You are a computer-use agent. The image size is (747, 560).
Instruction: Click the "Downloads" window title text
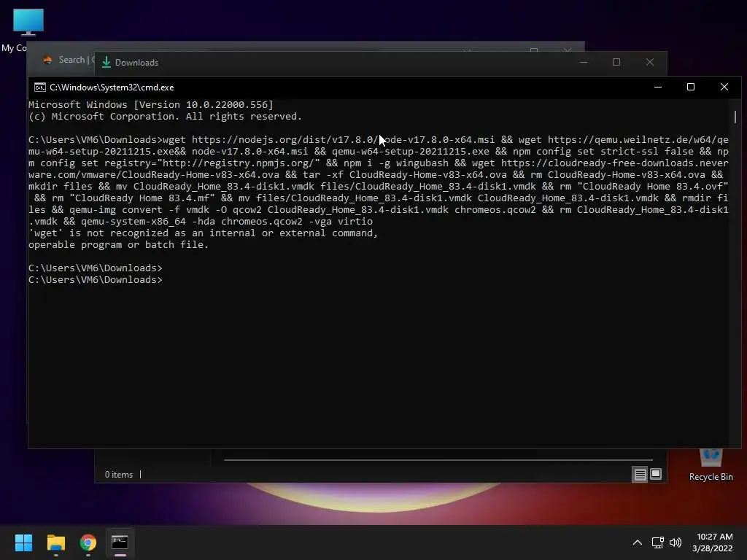(x=136, y=63)
